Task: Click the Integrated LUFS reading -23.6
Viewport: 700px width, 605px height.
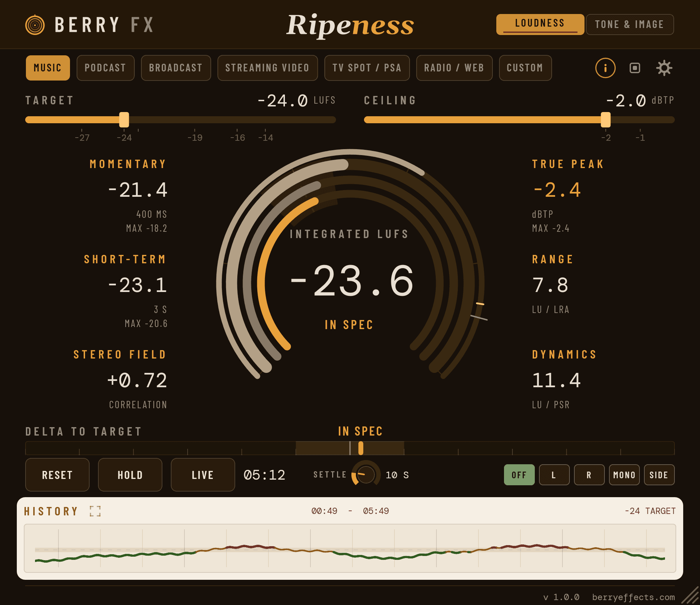Action: click(x=351, y=281)
